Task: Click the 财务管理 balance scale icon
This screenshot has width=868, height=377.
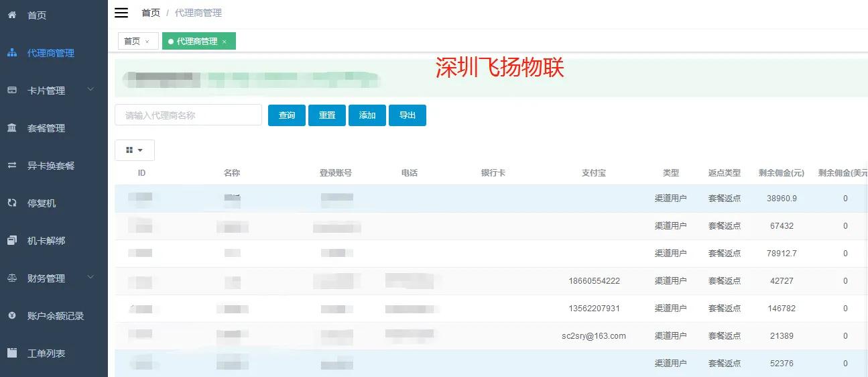Action: pos(11,278)
